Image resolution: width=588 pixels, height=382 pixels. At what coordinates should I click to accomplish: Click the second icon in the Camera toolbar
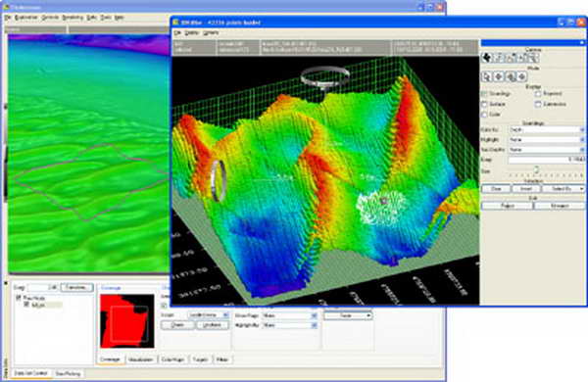click(x=499, y=58)
